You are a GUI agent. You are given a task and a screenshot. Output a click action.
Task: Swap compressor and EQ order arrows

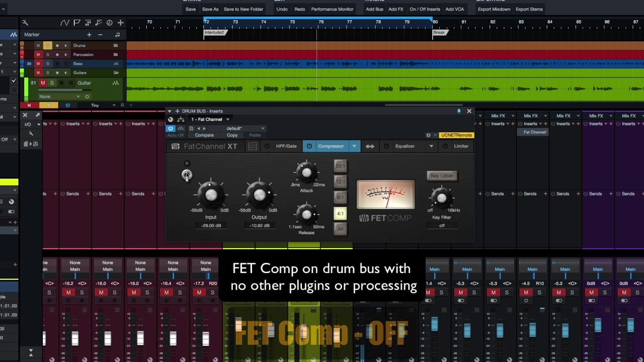pos(370,146)
